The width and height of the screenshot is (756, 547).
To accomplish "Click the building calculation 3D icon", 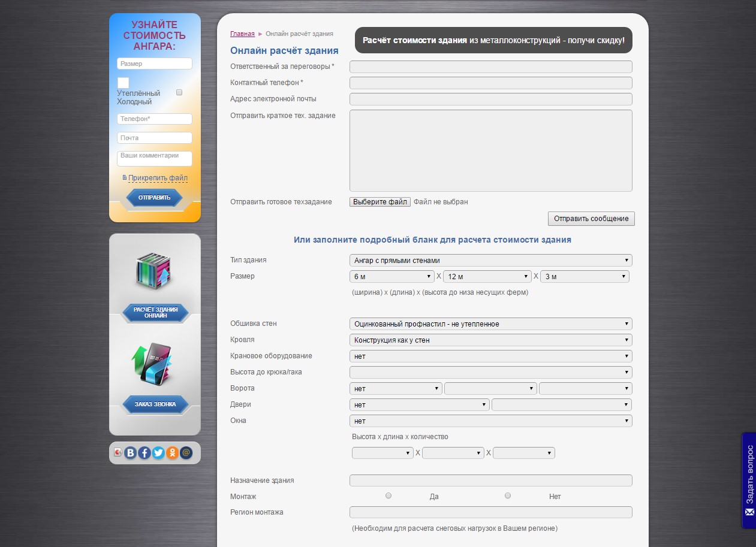I will (154, 271).
